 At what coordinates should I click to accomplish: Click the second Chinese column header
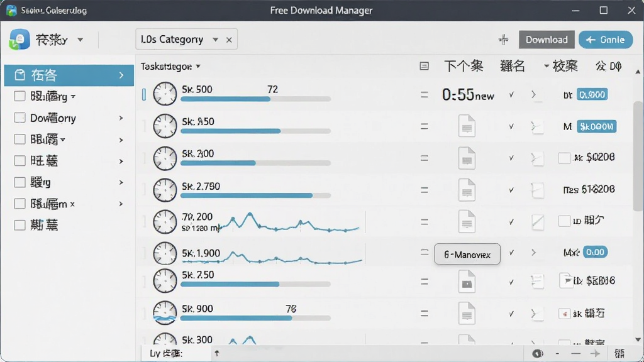pyautogui.click(x=512, y=65)
